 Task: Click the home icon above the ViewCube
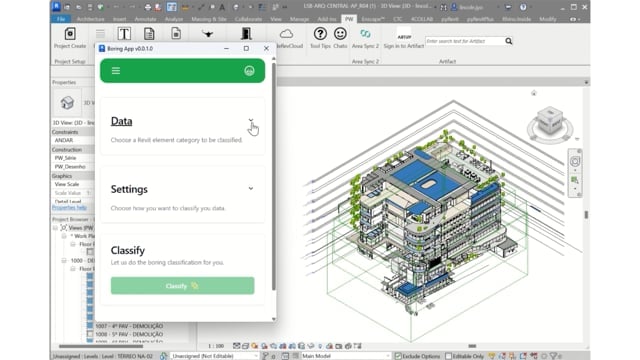(533, 93)
